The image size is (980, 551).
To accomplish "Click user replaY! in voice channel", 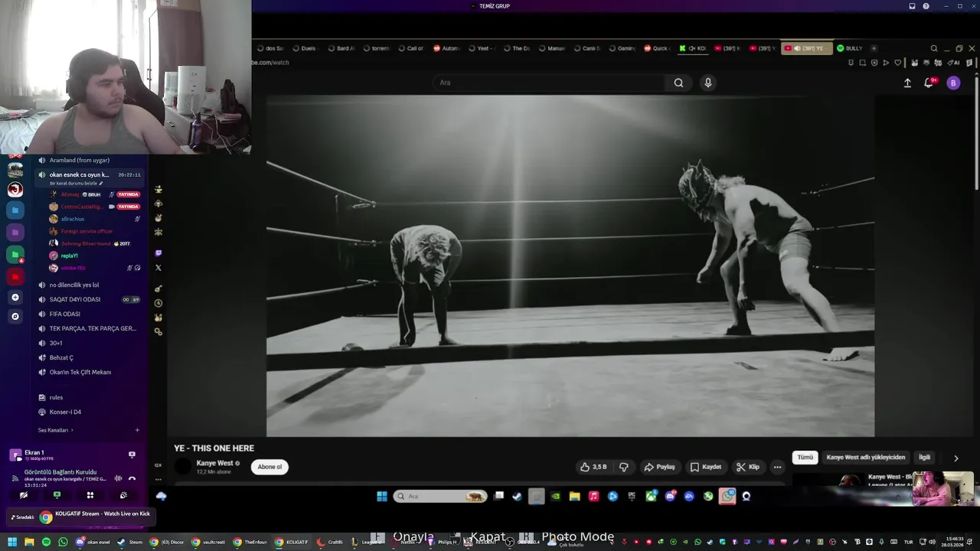I will pyautogui.click(x=69, y=256).
